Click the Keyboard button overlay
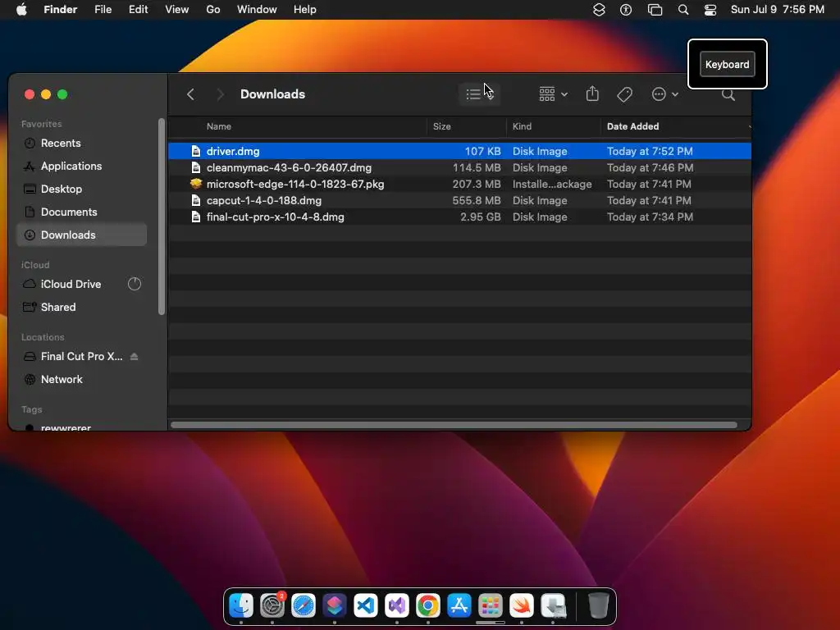The width and height of the screenshot is (840, 630). [x=727, y=64]
